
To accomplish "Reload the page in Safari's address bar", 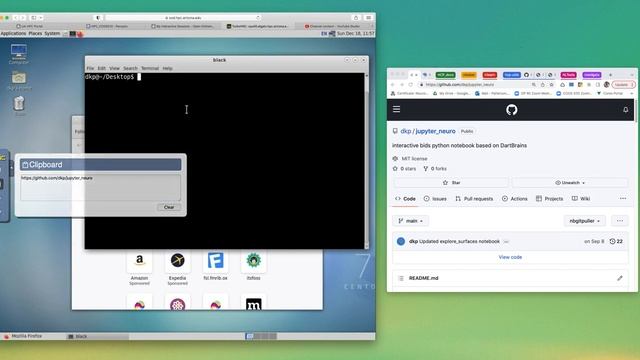I will (x=258, y=18).
